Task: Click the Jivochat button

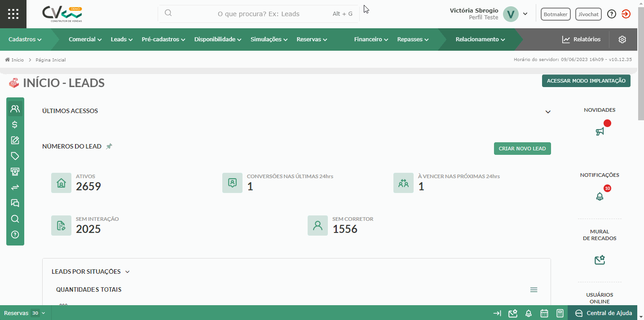Action: pos(588,14)
